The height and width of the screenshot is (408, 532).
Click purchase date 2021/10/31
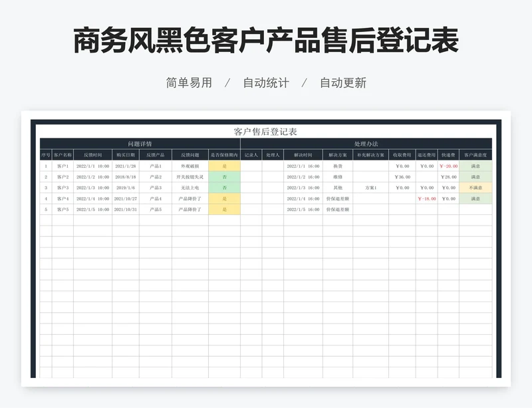[x=126, y=210]
